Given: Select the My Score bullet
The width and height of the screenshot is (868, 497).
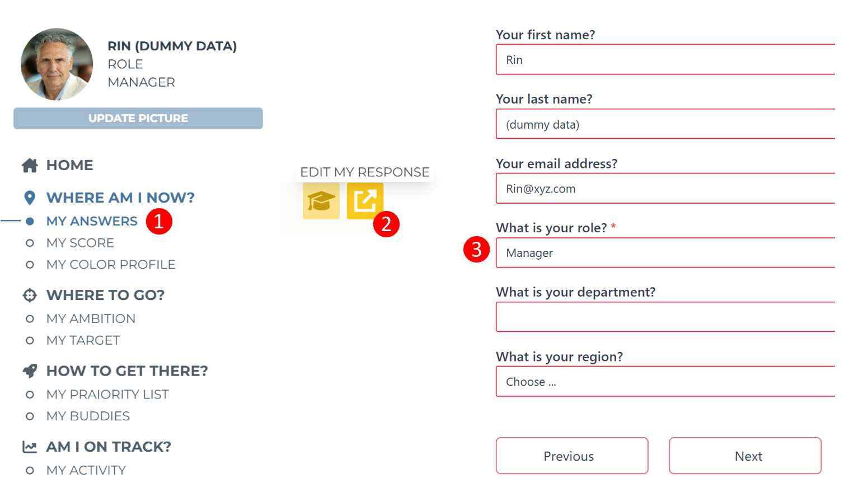Looking at the screenshot, I should (x=30, y=243).
